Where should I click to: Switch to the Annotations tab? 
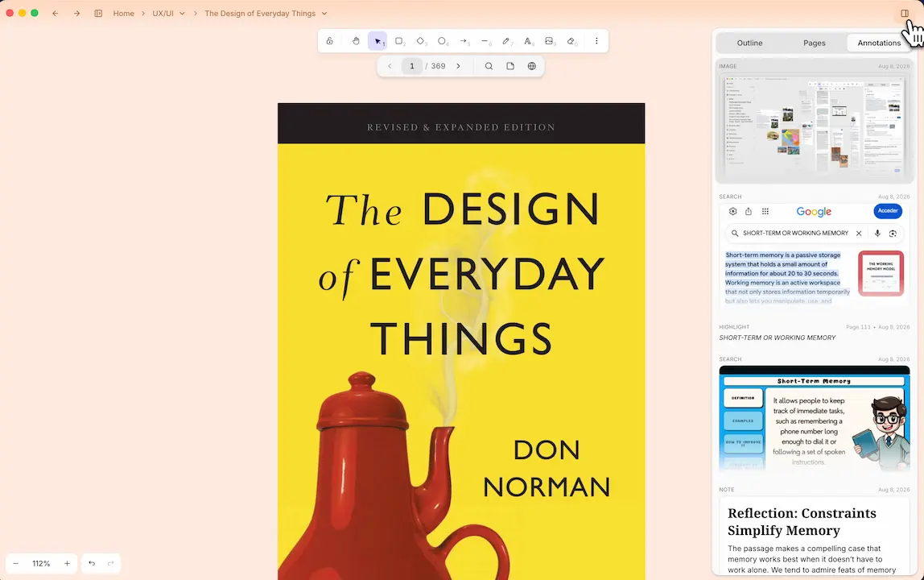[879, 43]
